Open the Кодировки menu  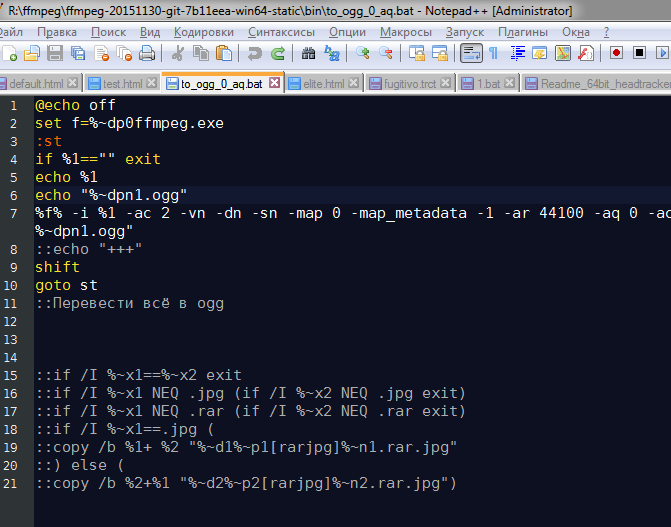[204, 32]
